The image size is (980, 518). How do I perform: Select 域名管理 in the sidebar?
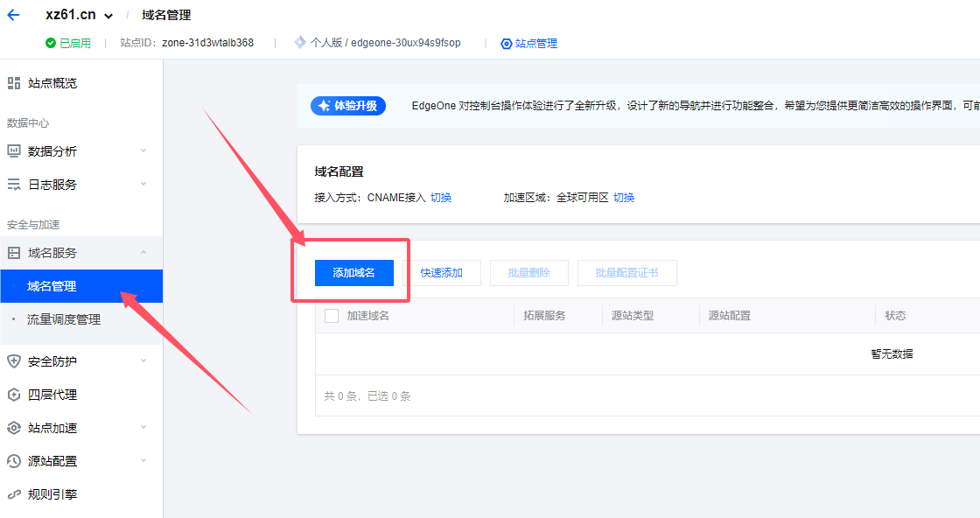click(x=81, y=286)
